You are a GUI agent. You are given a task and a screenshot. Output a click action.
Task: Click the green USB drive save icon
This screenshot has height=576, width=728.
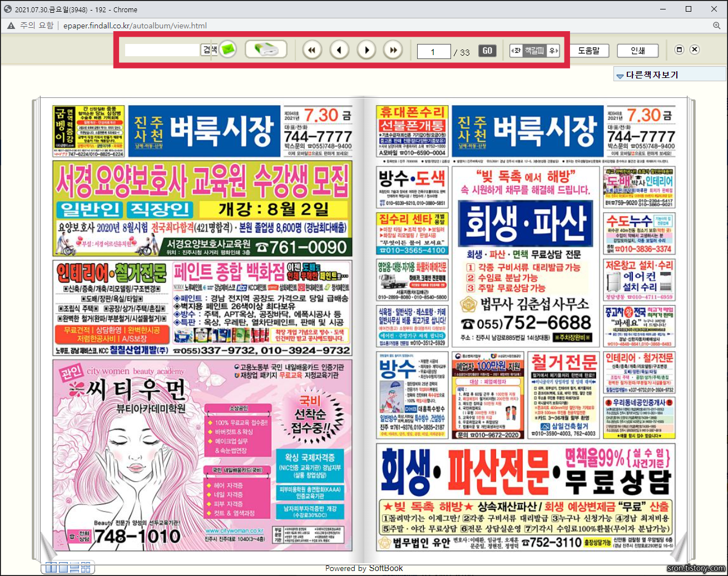point(266,50)
